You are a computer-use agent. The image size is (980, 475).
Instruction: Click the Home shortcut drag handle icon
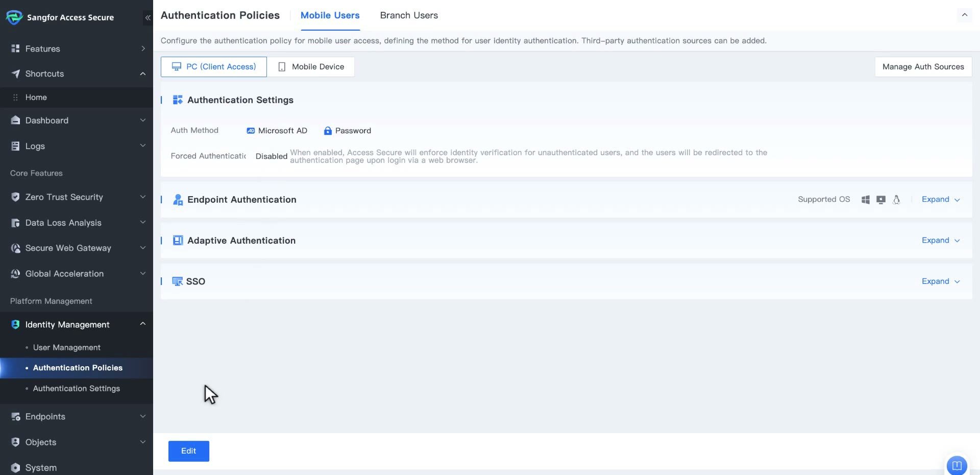(x=15, y=97)
